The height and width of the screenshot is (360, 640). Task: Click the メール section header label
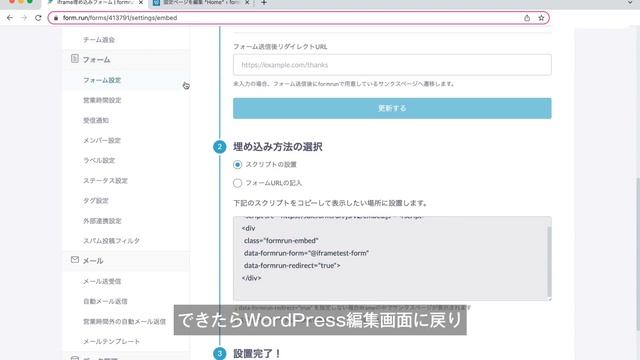(x=93, y=261)
